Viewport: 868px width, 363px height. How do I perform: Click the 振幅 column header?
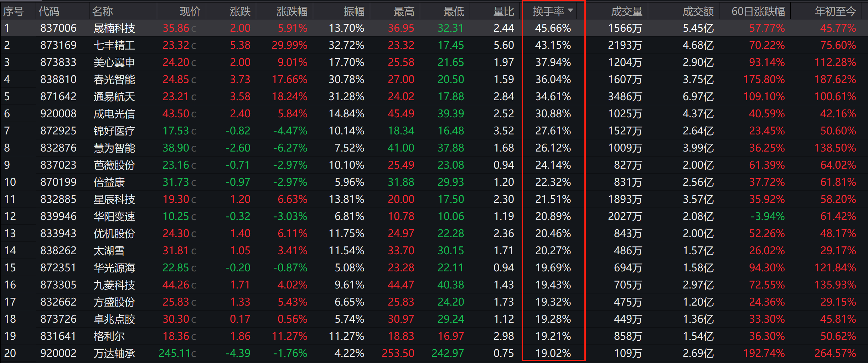[x=354, y=11]
